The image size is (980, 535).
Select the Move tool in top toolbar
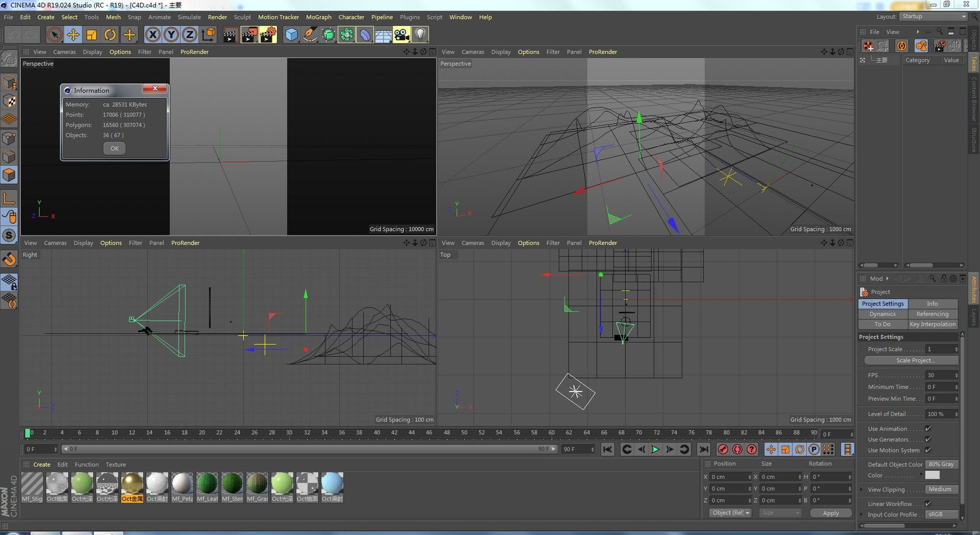pyautogui.click(x=73, y=35)
